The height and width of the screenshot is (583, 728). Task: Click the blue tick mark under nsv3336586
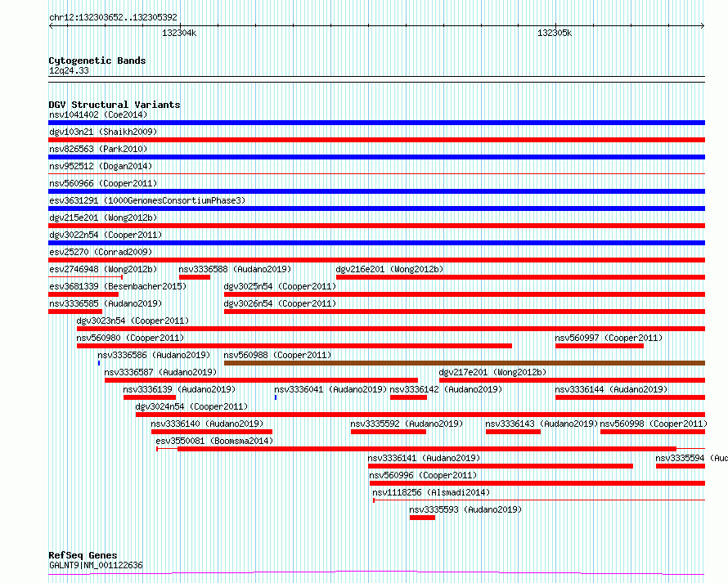coord(99,363)
